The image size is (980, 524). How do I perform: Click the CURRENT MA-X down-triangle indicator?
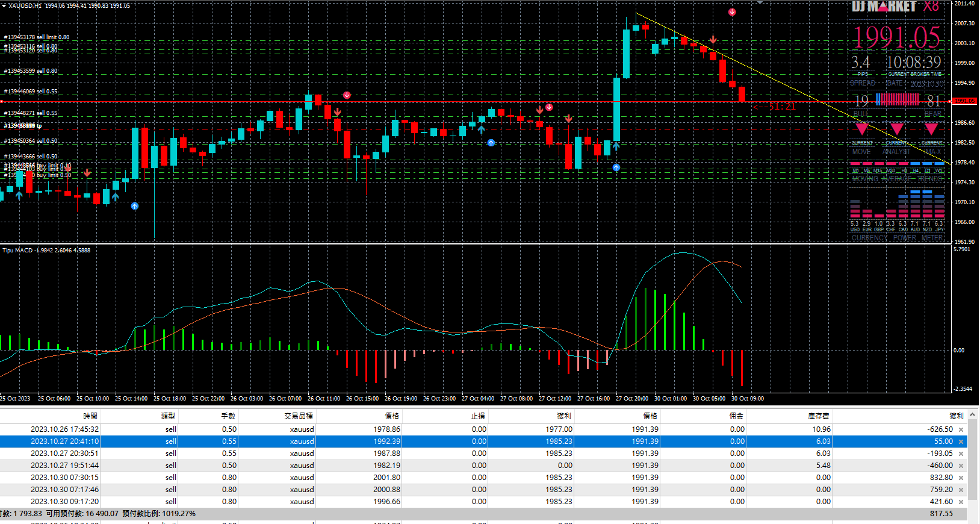tap(931, 129)
